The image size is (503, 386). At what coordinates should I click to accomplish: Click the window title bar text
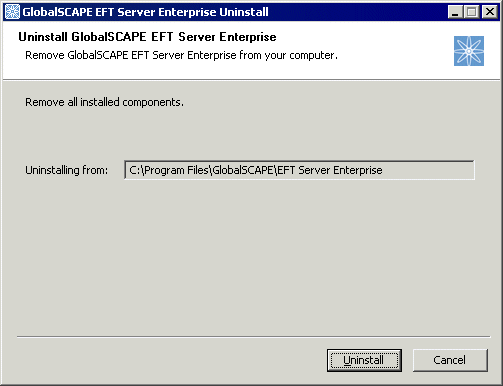tap(145, 12)
